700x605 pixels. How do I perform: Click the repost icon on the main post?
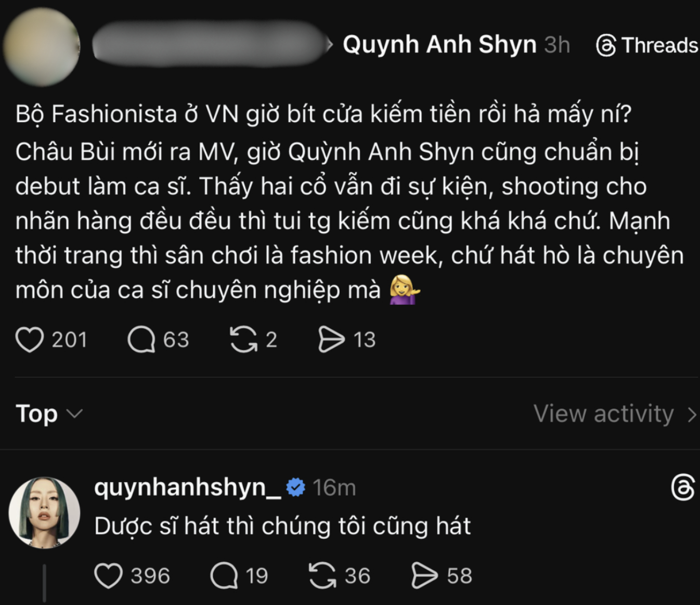point(244,339)
